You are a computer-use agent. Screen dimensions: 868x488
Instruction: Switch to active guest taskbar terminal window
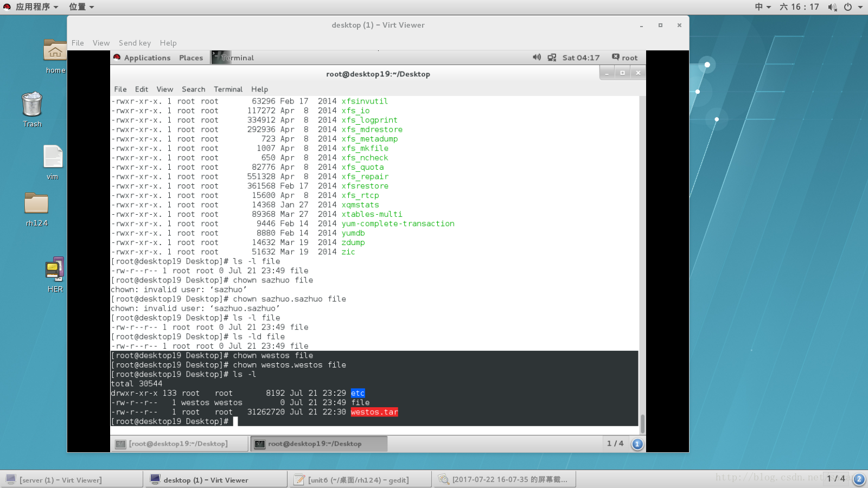[319, 444]
